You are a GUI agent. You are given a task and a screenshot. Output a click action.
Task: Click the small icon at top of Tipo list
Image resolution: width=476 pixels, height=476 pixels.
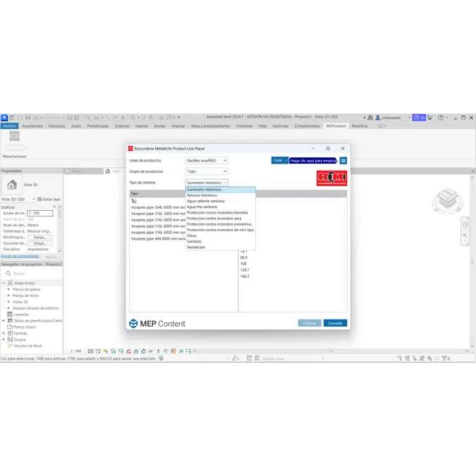[x=134, y=201]
